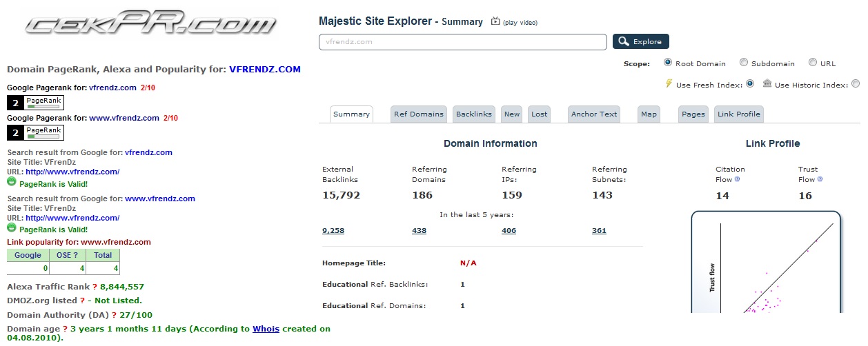
Task: Open the Map tab
Action: coord(649,114)
